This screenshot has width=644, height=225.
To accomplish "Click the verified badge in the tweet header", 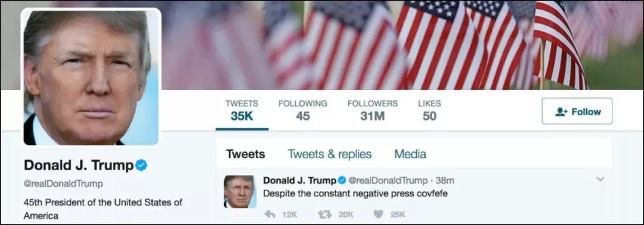I will click(342, 180).
